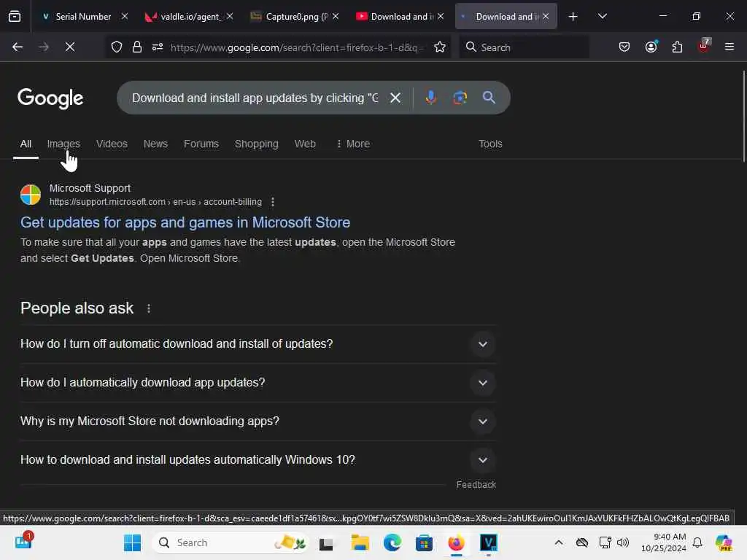
Task: Clear the Google search query
Action: tap(395, 98)
